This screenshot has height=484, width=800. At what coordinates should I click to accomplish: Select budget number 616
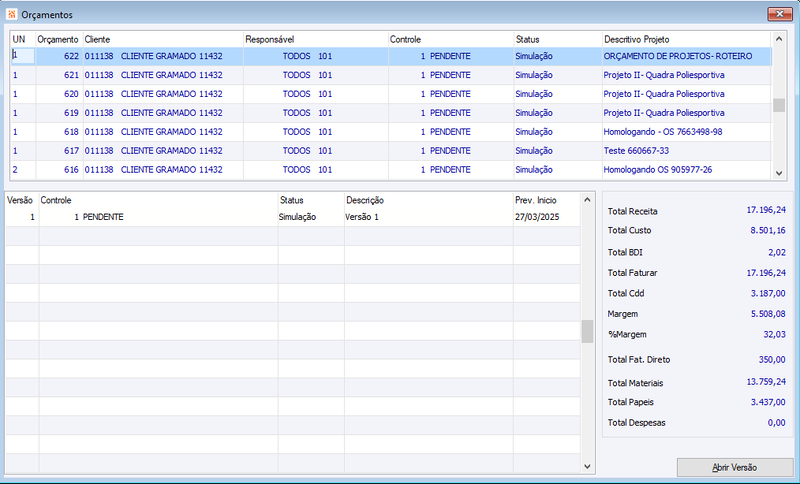[x=71, y=169]
